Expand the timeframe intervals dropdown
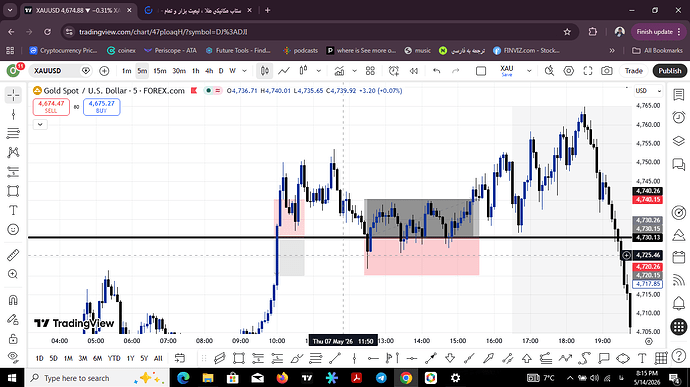This screenshot has width=690, height=387. (245, 71)
